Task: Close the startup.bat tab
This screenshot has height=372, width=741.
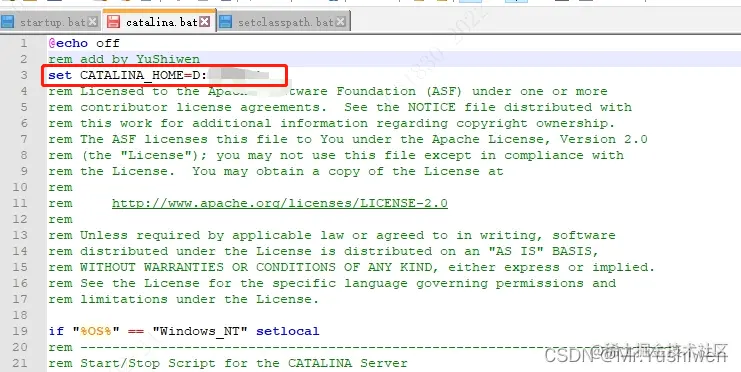Action: tap(93, 22)
